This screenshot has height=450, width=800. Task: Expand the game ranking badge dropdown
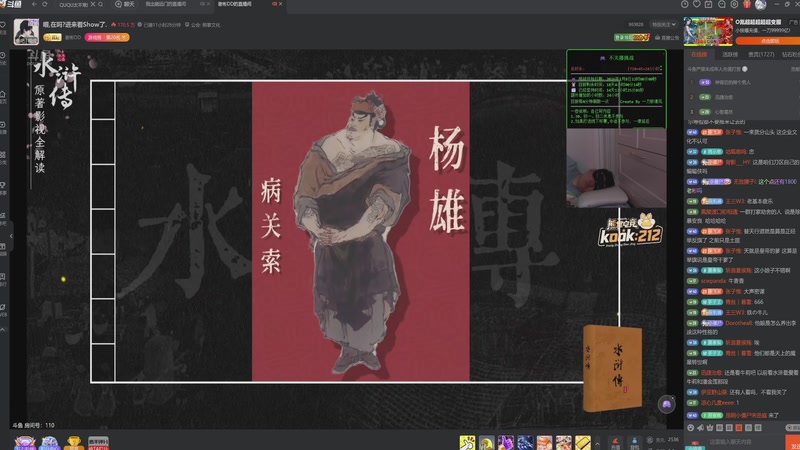coord(107,37)
